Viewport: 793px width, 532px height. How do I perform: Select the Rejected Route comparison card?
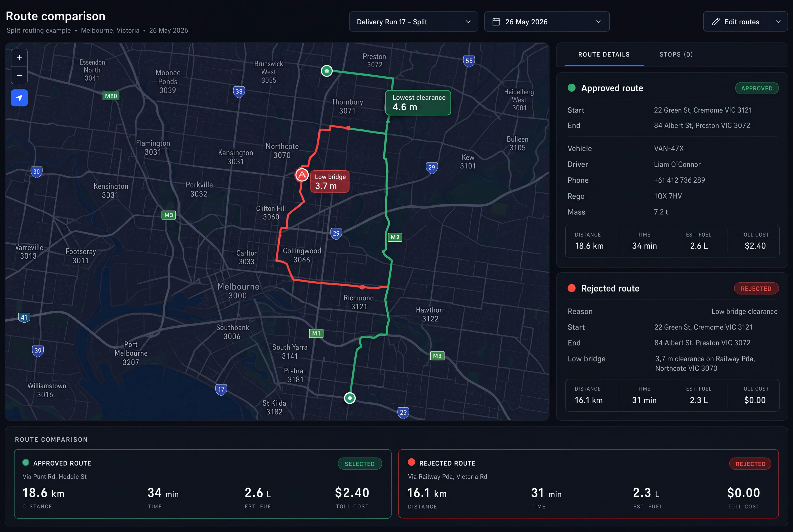588,484
